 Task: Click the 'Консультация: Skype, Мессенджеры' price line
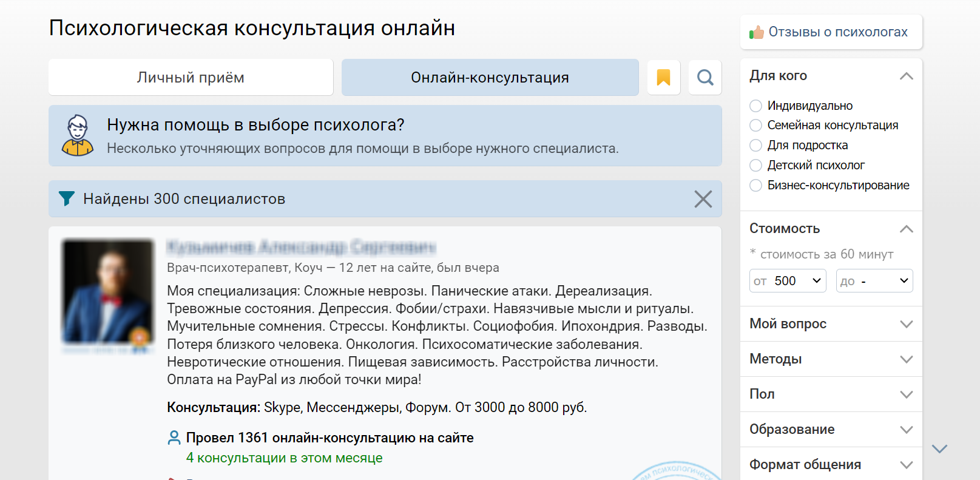[377, 407]
